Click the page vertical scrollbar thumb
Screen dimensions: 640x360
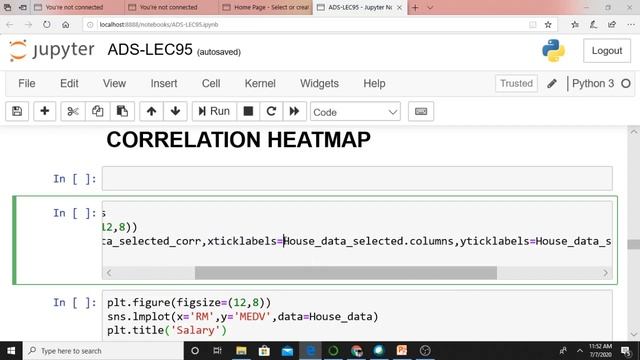point(633,244)
